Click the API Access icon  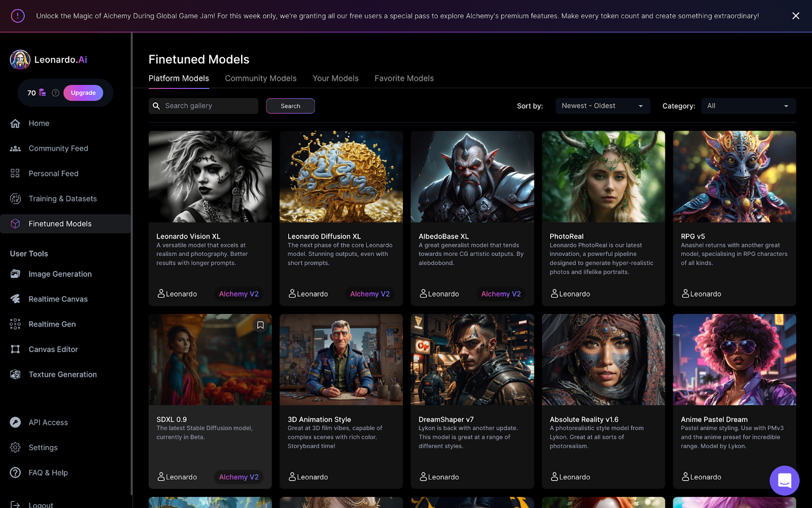pyautogui.click(x=15, y=422)
